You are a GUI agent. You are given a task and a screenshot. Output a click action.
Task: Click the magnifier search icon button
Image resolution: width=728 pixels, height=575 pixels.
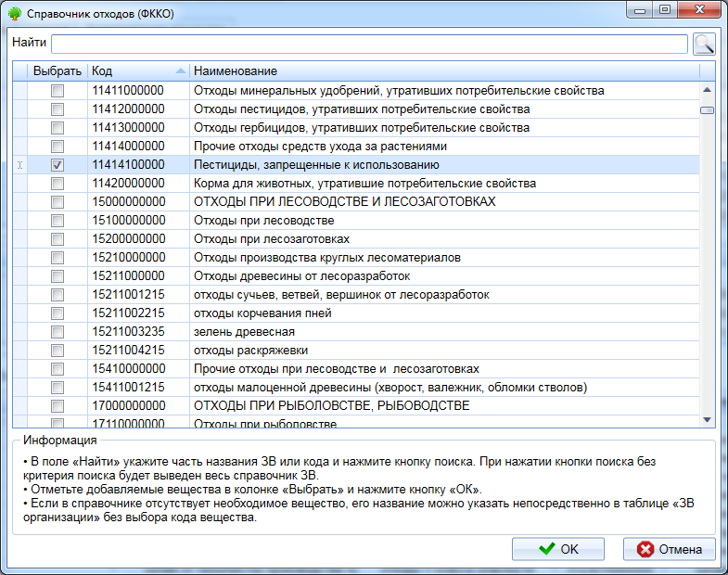pos(704,45)
